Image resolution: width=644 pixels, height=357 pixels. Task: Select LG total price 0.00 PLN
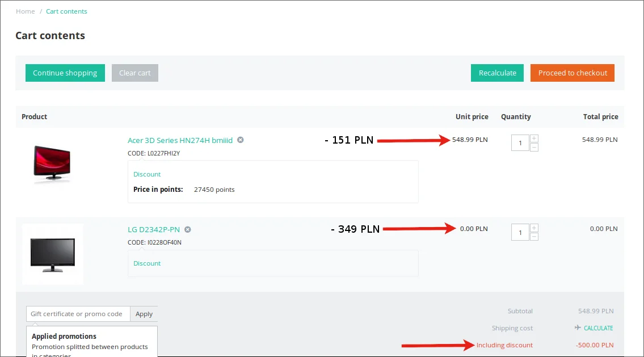[x=604, y=229]
